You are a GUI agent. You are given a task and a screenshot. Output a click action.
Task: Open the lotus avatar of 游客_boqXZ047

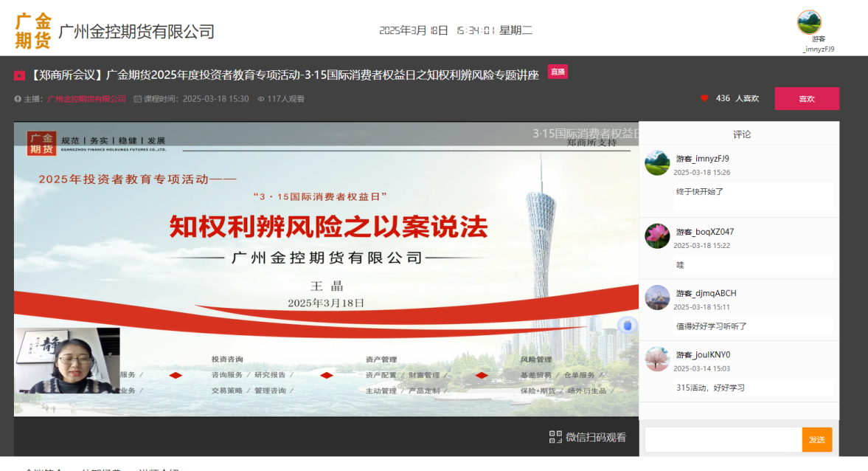pos(657,236)
